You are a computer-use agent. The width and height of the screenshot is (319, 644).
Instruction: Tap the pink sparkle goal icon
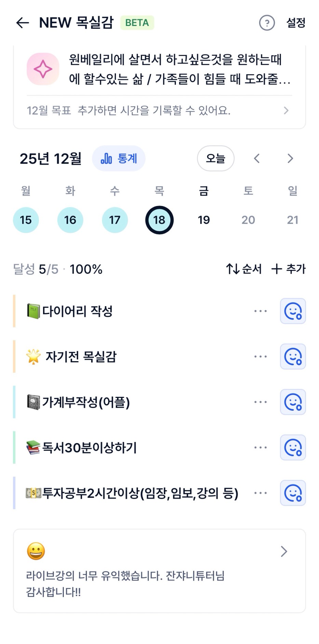click(43, 69)
